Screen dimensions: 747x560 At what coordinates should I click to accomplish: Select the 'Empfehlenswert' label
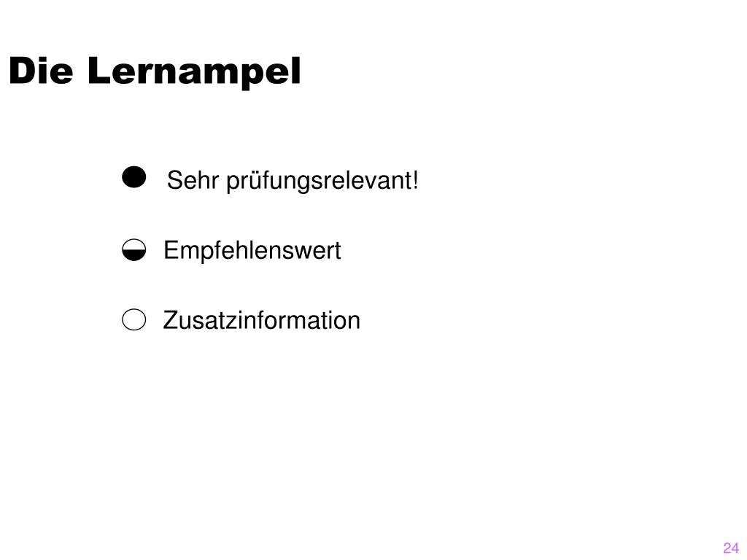pyautogui.click(x=252, y=251)
